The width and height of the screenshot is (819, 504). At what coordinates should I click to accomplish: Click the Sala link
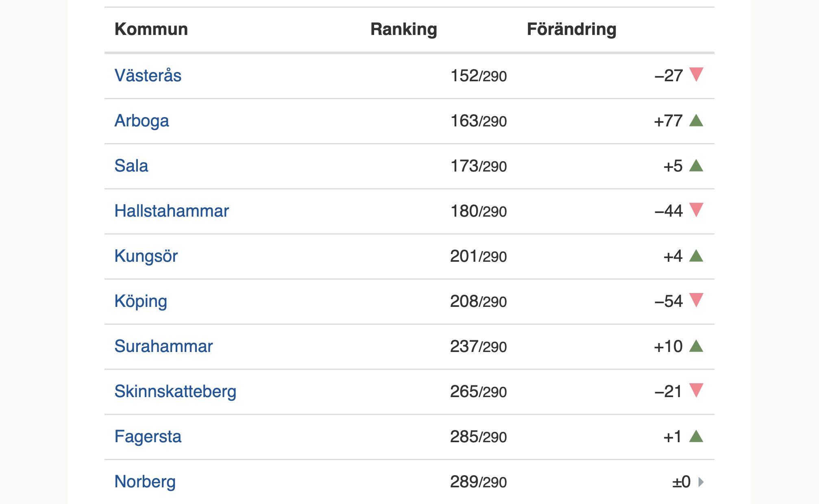(131, 166)
